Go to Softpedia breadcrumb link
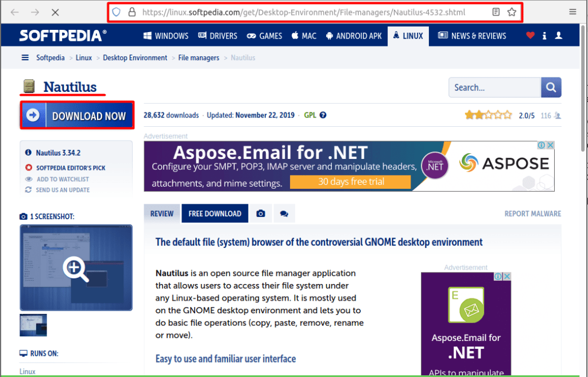Viewport: 588px width, 377px height. (51, 58)
